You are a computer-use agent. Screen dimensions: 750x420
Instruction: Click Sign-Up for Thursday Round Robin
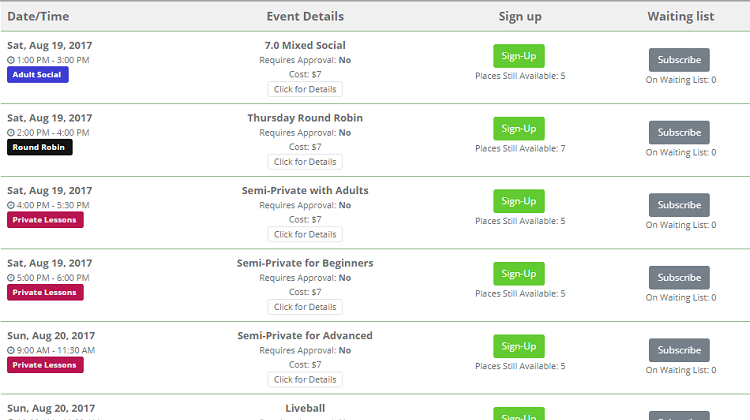point(518,129)
